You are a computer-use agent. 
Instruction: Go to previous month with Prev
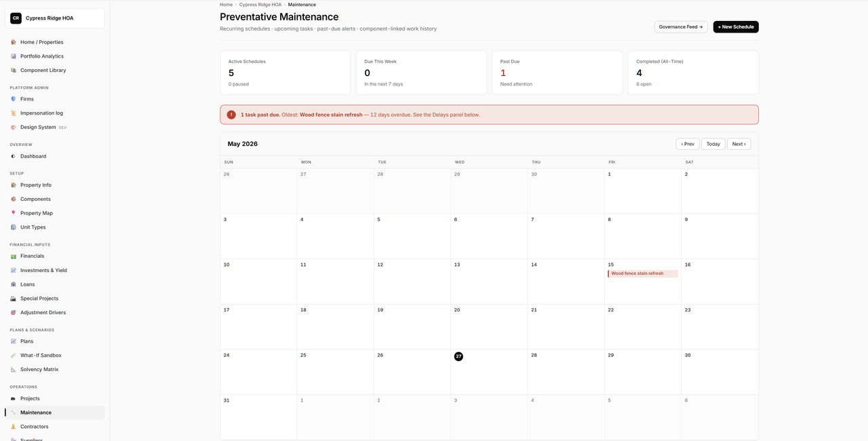tap(688, 144)
